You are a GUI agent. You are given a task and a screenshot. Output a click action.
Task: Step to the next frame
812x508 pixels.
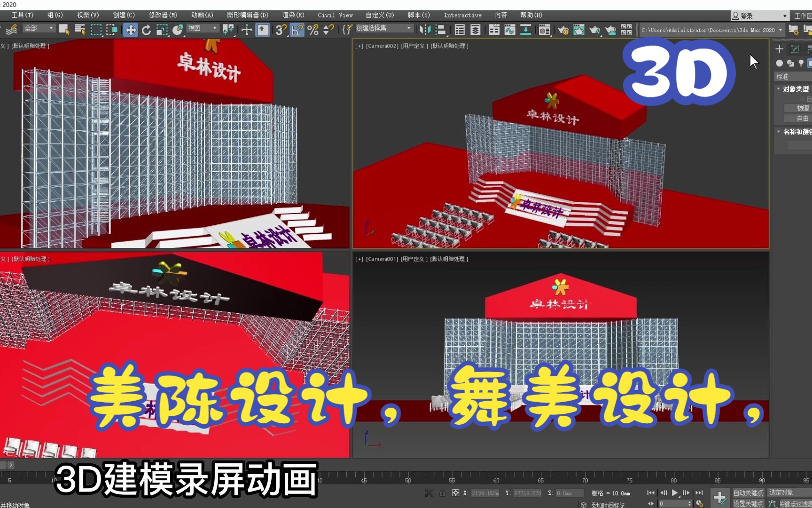pos(686,492)
